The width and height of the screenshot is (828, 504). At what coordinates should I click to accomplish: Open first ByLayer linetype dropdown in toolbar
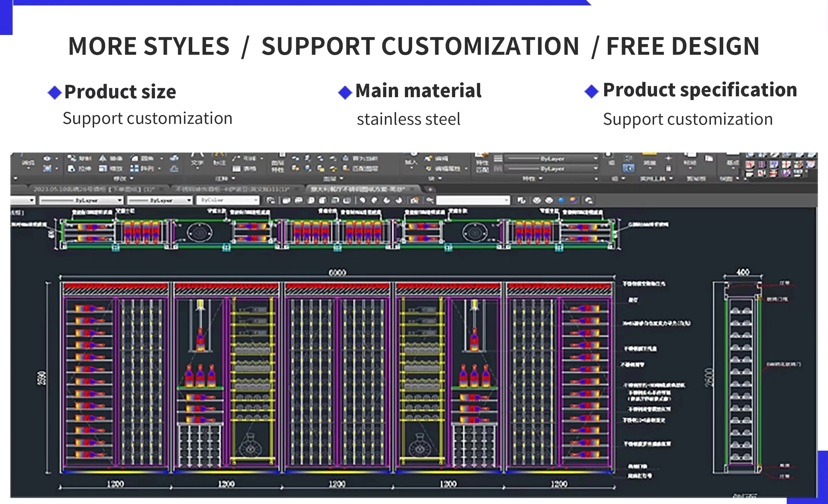click(x=120, y=200)
